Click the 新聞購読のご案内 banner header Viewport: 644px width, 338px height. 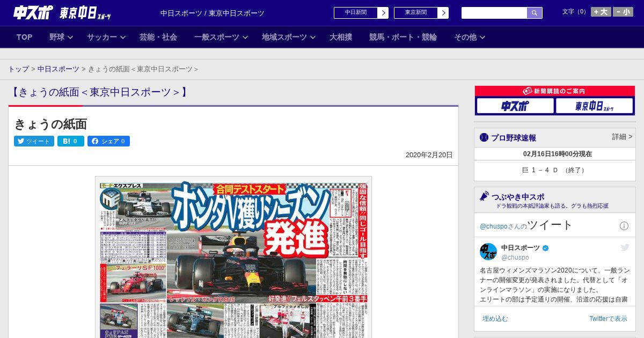click(x=554, y=91)
